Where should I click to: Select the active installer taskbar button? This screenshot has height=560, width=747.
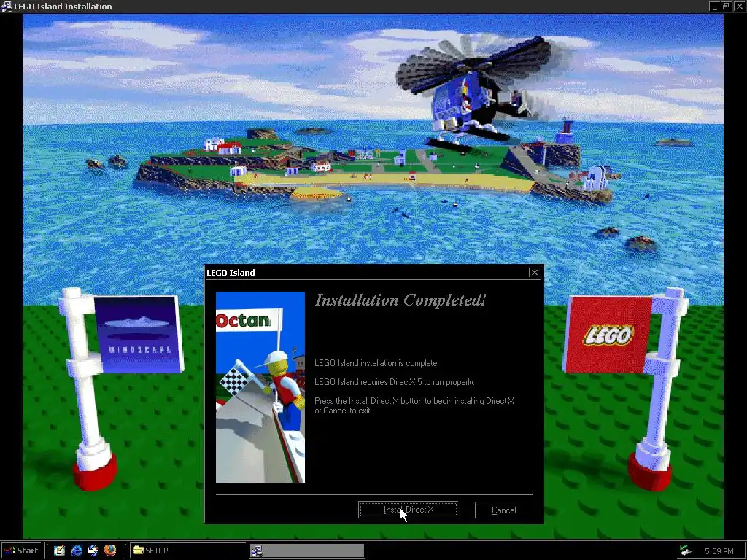[x=307, y=551]
